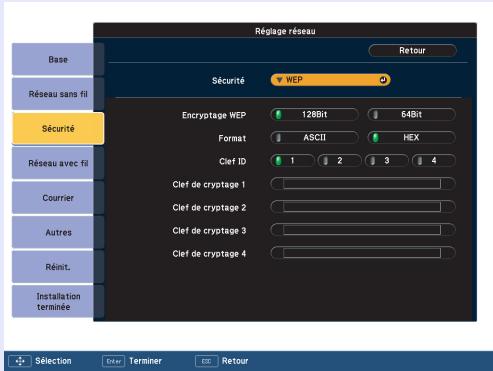The width and height of the screenshot is (493, 371).
Task: Click the Réglage réseau title
Action: 285,31
